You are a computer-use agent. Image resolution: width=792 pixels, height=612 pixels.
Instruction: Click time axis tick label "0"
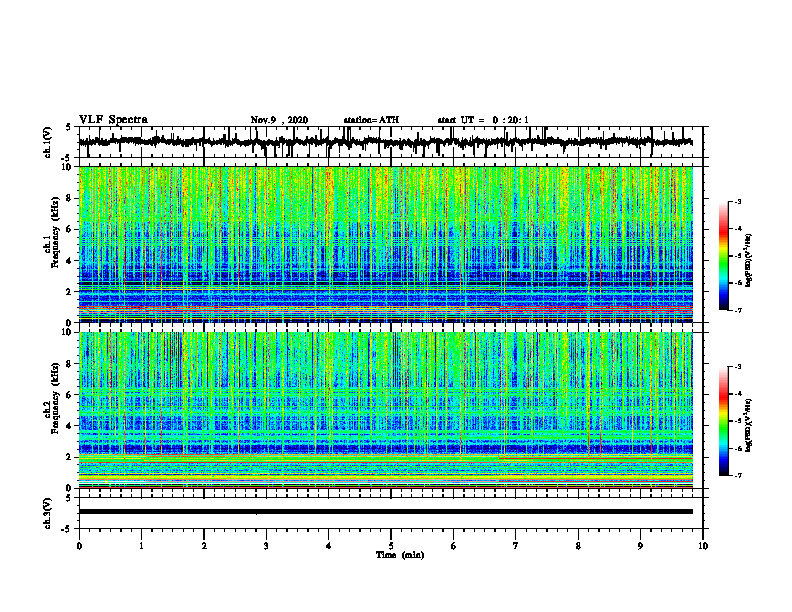(x=79, y=546)
